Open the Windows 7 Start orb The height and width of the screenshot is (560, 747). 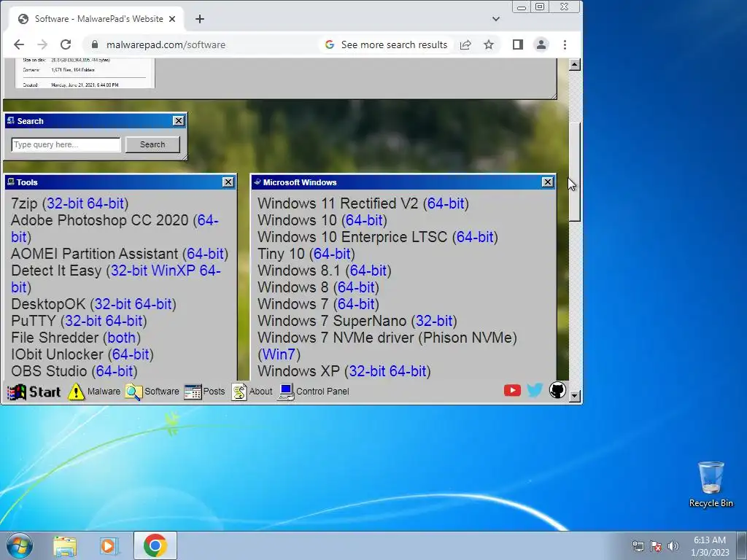20,545
